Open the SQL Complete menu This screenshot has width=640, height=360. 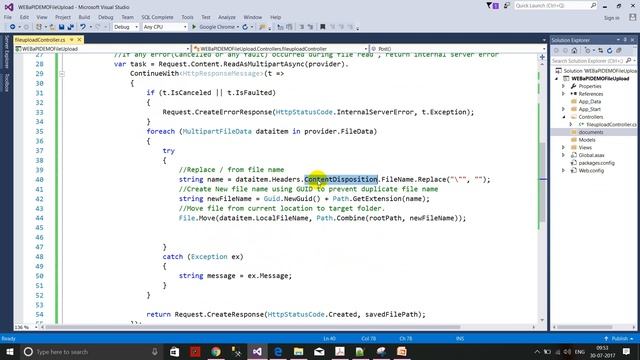click(x=158, y=17)
